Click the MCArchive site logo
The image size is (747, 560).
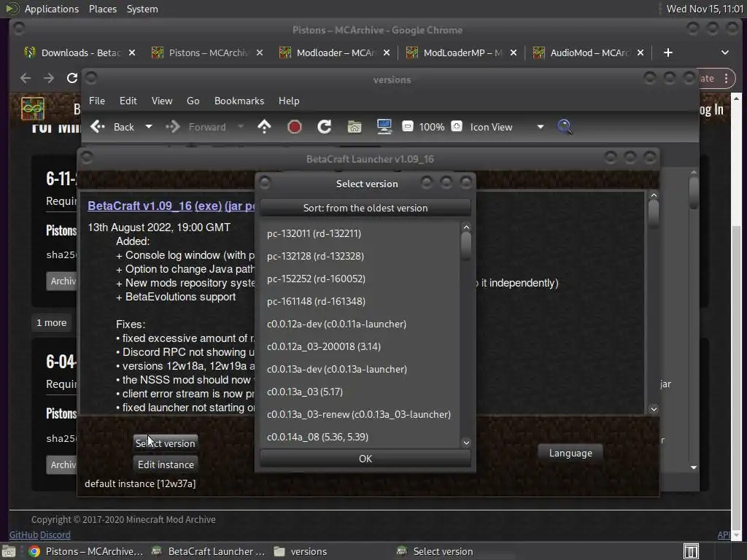pos(33,109)
